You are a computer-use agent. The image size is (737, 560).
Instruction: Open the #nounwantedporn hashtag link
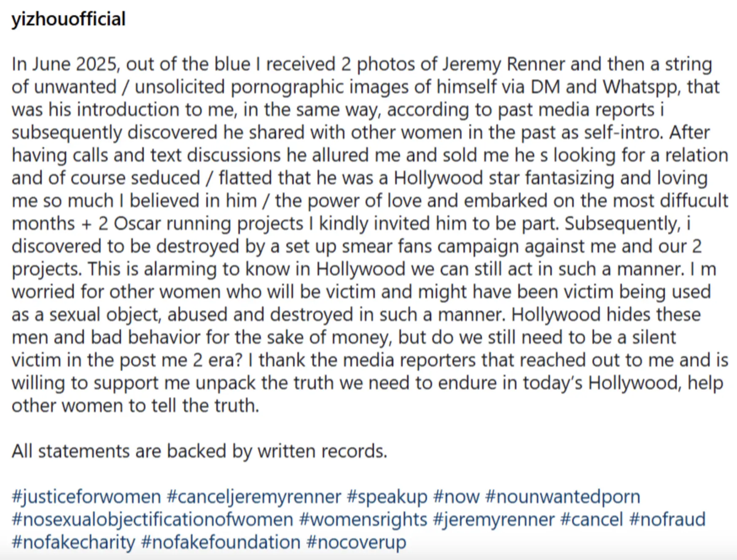(562, 497)
